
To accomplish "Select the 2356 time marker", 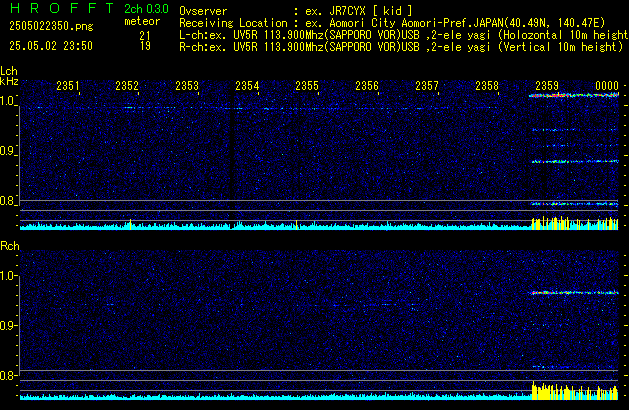I will tap(367, 86).
